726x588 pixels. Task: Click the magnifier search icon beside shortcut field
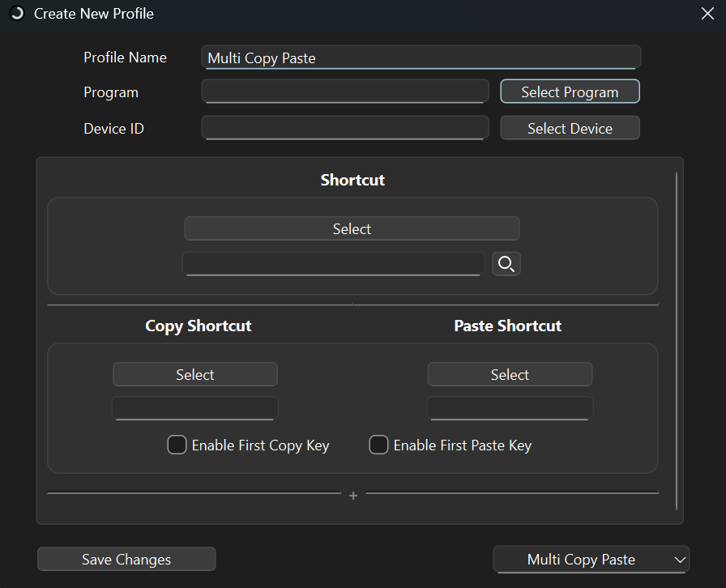point(506,263)
